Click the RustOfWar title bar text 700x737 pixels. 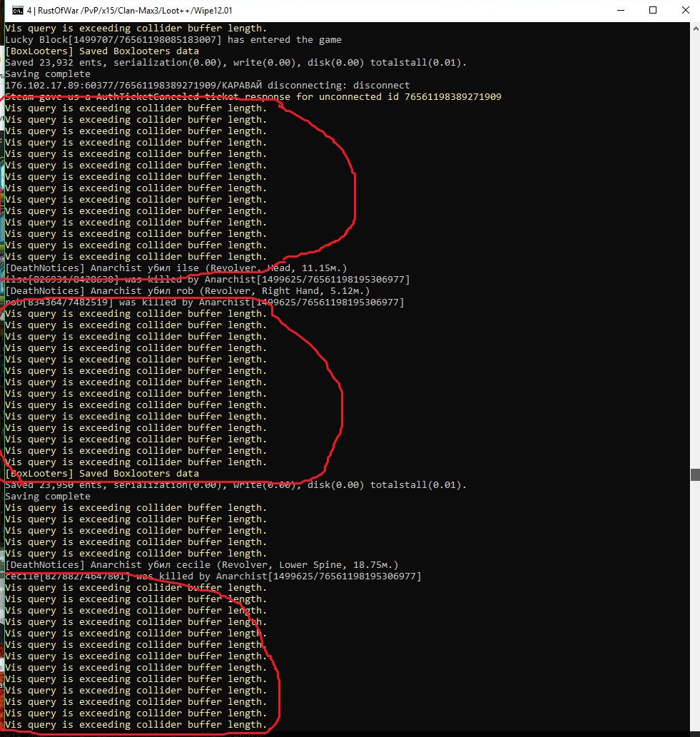pyautogui.click(x=128, y=11)
